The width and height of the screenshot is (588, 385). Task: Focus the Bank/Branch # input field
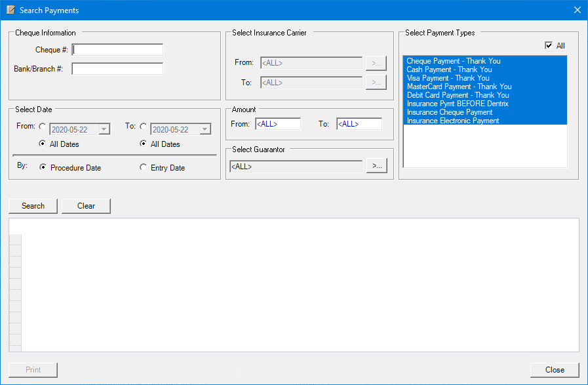coord(117,69)
